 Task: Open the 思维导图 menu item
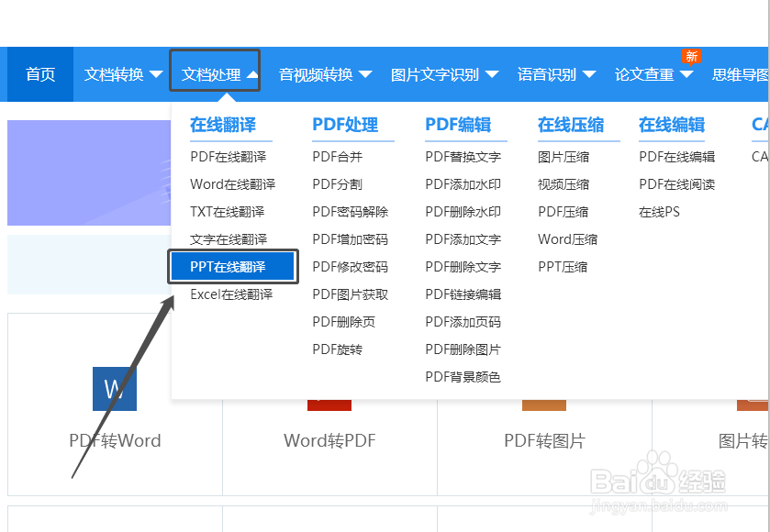740,74
